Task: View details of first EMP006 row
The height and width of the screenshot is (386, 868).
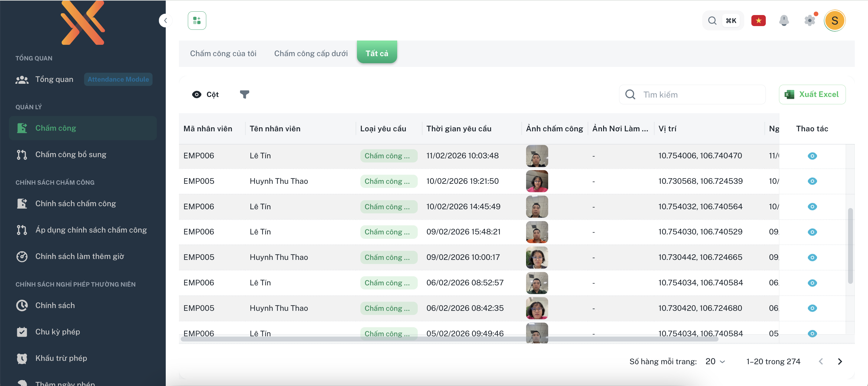Action: (812, 156)
